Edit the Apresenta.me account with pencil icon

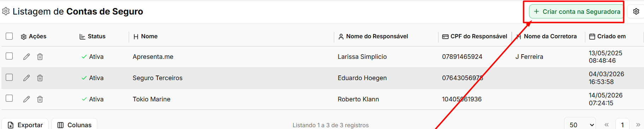[x=27, y=57]
